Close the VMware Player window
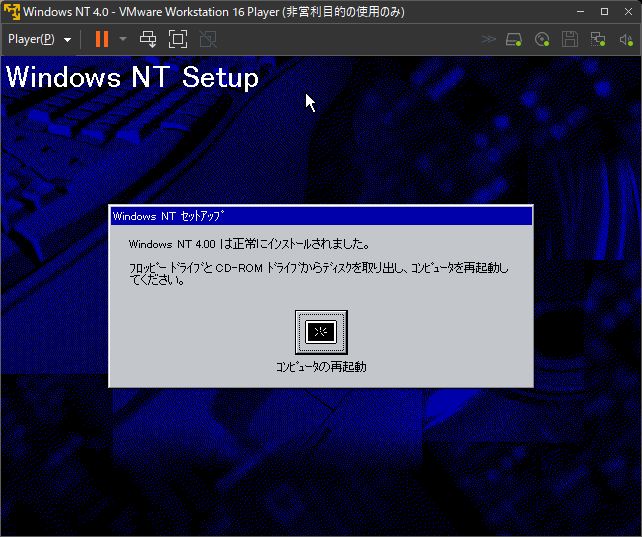Image resolution: width=642 pixels, height=537 pixels. coord(628,11)
